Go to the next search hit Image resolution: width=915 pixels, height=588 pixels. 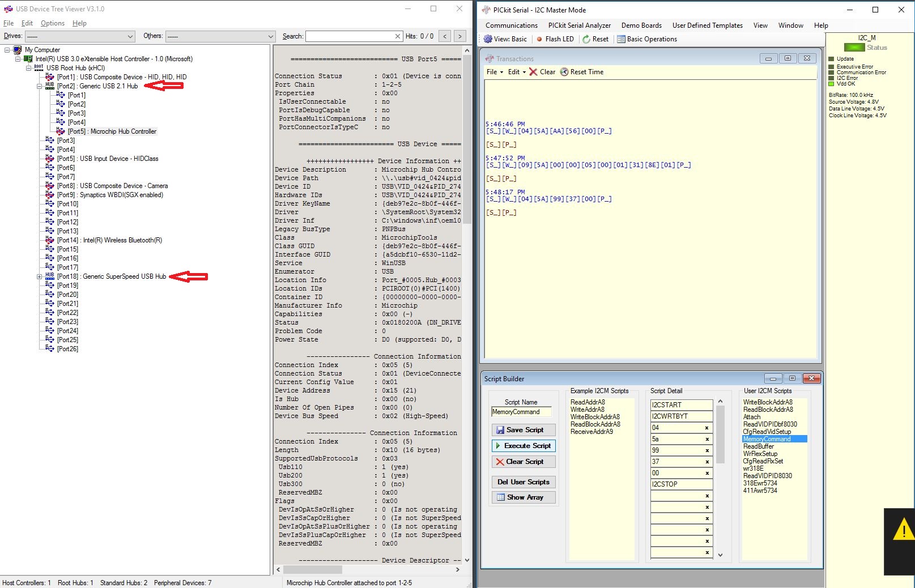click(x=460, y=36)
